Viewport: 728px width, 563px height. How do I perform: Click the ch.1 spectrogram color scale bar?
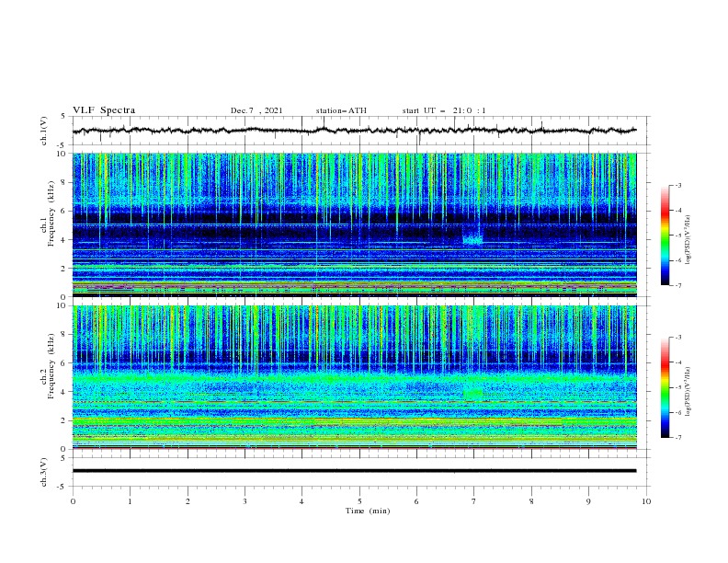665,236
